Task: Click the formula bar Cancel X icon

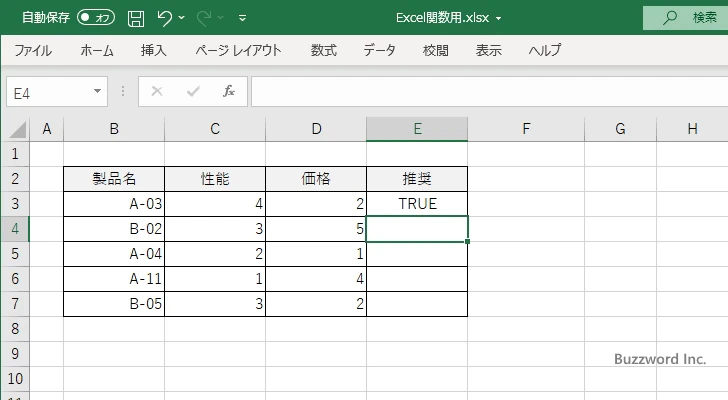Action: [x=156, y=91]
